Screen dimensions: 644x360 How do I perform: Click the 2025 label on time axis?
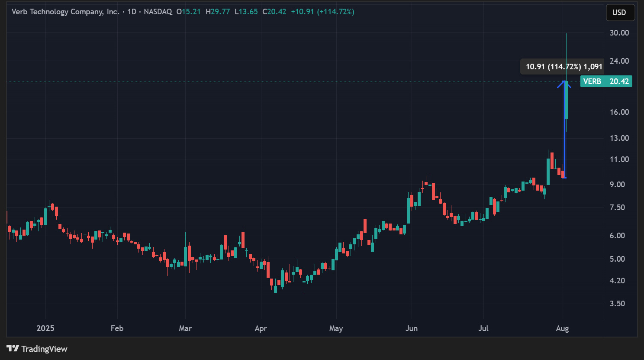[45, 328]
